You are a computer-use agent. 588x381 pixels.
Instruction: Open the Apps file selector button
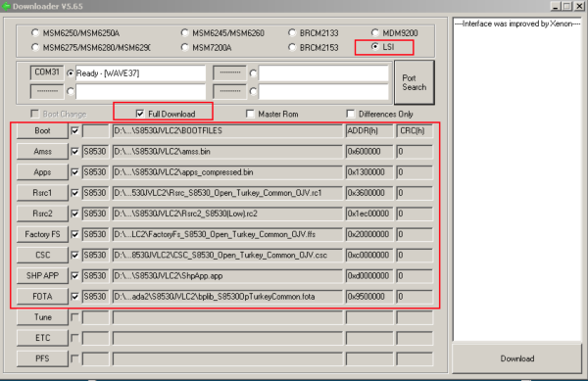coord(42,172)
